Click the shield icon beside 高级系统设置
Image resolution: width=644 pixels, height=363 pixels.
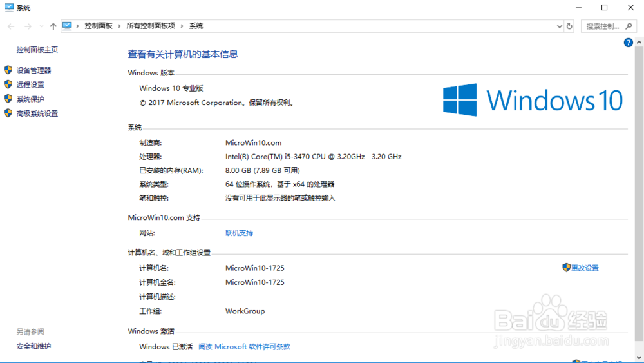coord(8,113)
